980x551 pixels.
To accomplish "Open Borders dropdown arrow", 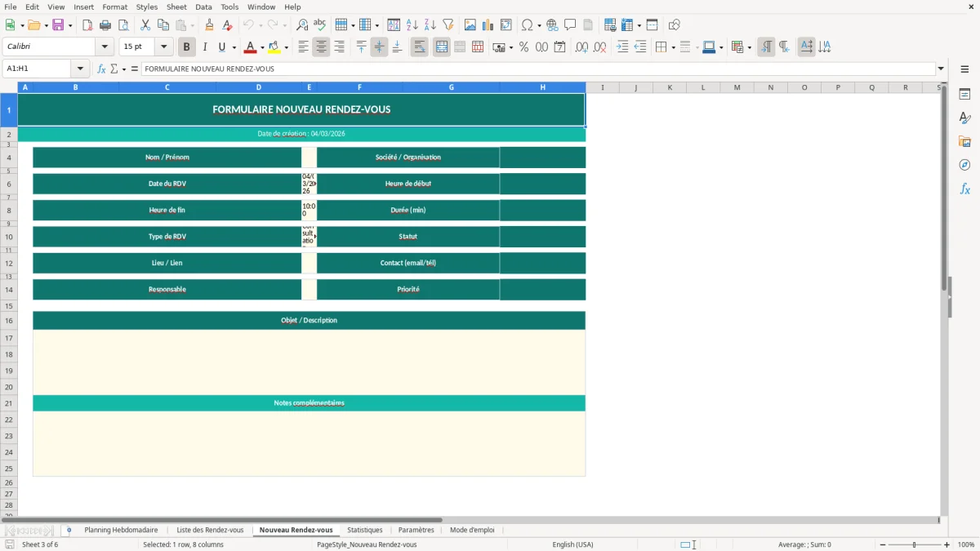I will point(673,47).
